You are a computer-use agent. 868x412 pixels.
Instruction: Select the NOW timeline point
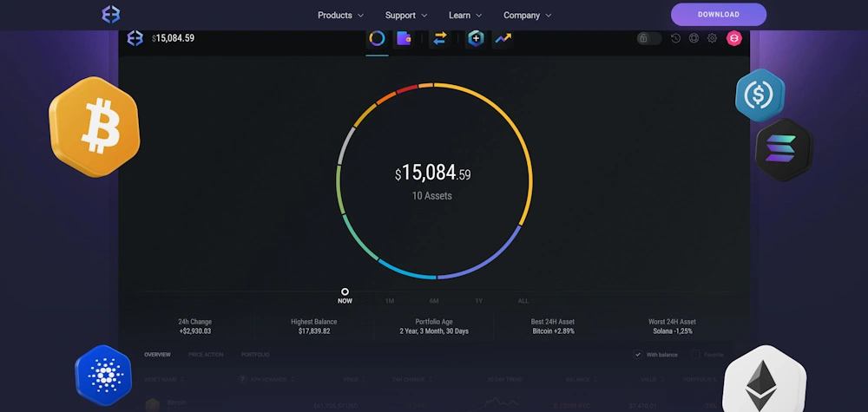[x=345, y=297]
